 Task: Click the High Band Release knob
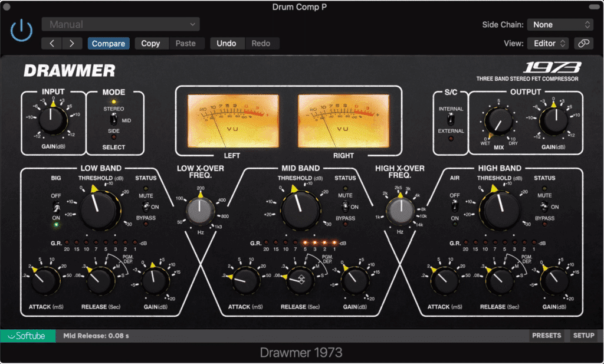pos(500,281)
